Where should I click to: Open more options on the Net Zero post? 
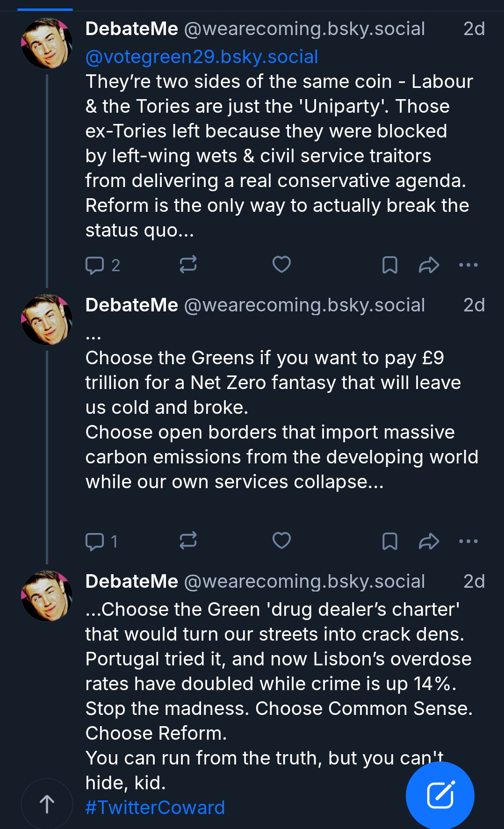pyautogui.click(x=468, y=541)
